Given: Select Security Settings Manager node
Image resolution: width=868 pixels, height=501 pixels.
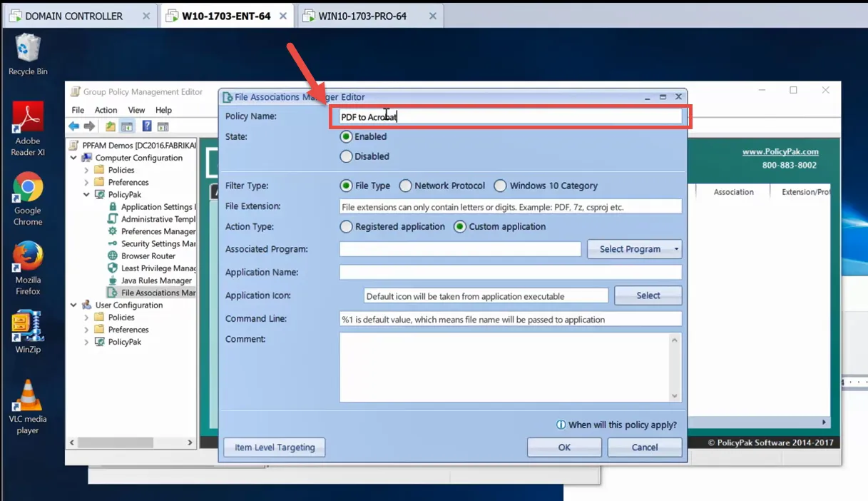Looking at the screenshot, I should click(151, 243).
